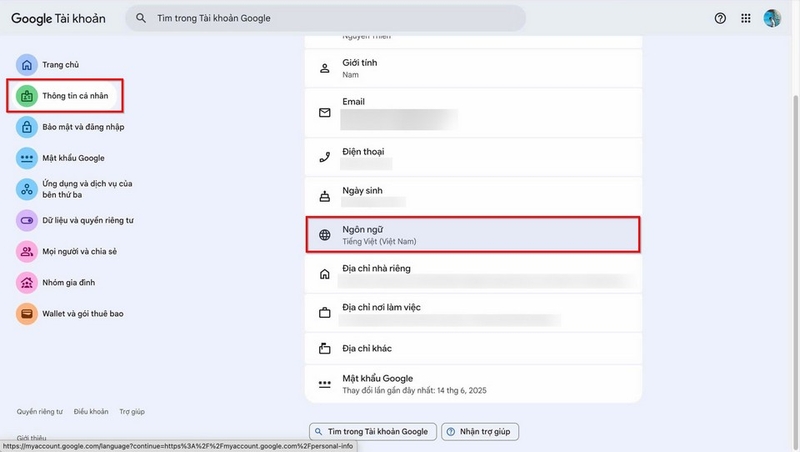Focus the 'Tìm trong Tài khoản Google' search field
This screenshot has width=800, height=452.
(x=326, y=18)
